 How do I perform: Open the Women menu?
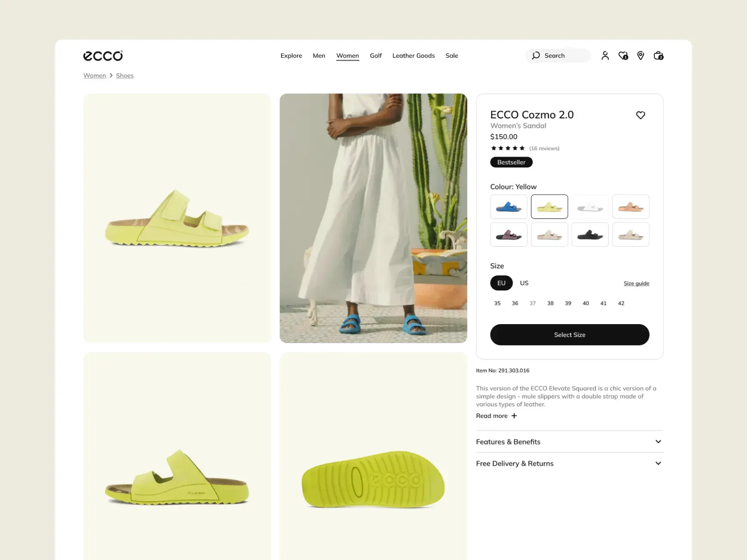pos(348,56)
